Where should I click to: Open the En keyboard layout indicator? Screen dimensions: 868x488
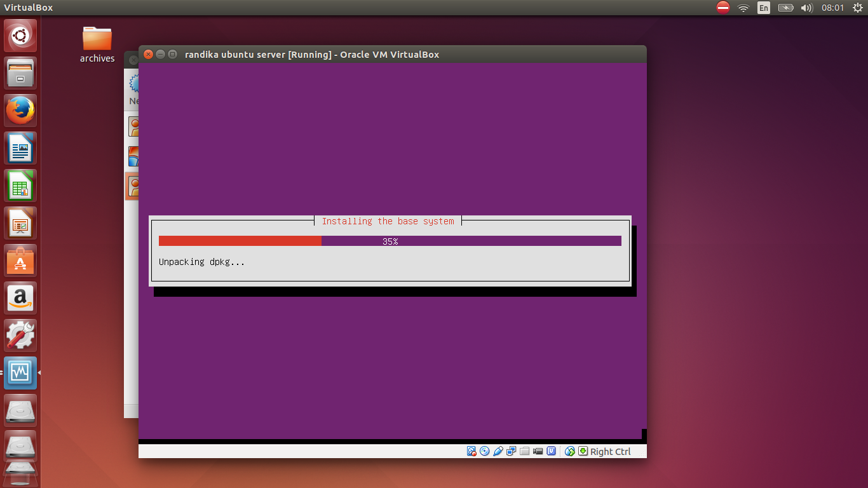[764, 8]
